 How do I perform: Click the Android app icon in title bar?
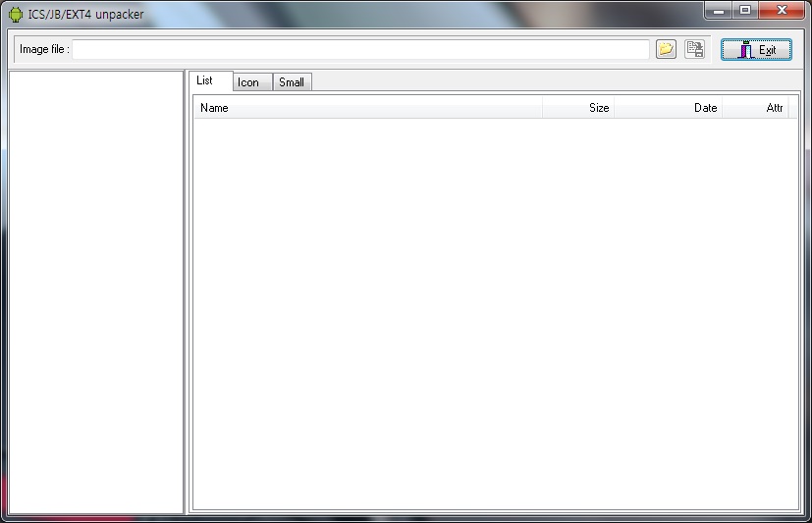pos(15,14)
